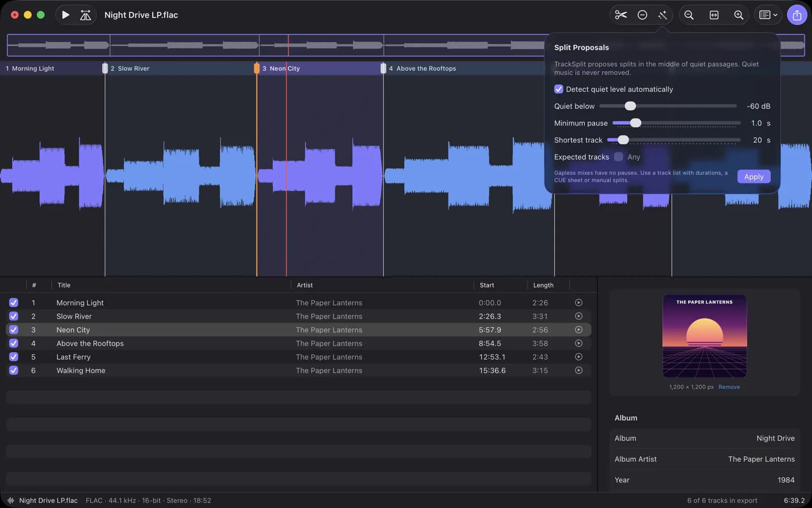Uncheck Walking Home export checkbox
Image resolution: width=812 pixels, height=508 pixels.
[14, 370]
